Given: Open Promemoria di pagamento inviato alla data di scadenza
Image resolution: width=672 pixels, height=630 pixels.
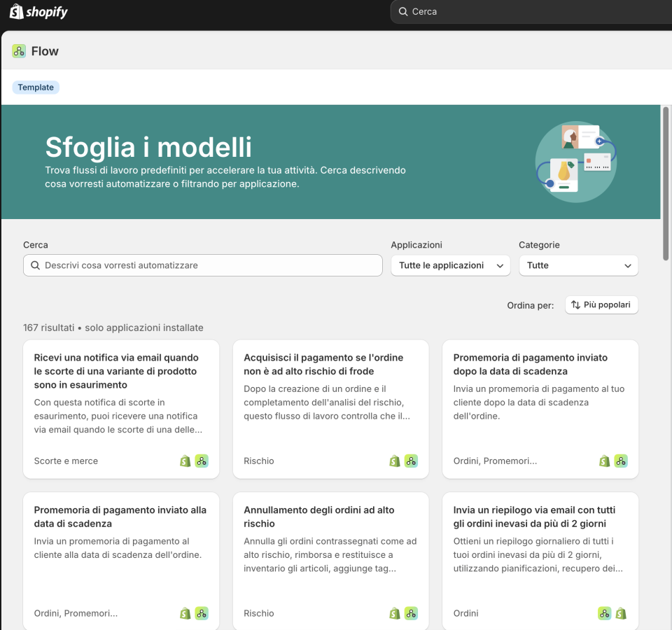Looking at the screenshot, I should coord(121,561).
